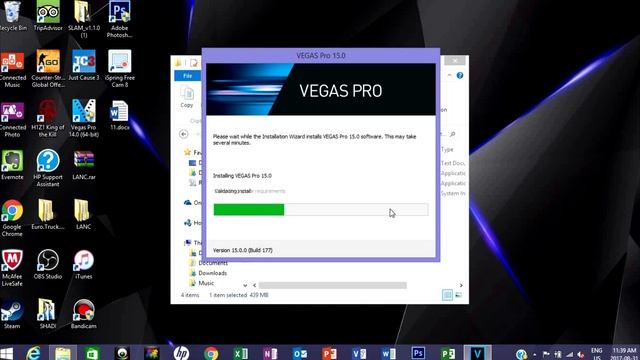Click the Version 15.0.0 (Build 177) text
The height and width of the screenshot is (360, 640).
point(242,250)
